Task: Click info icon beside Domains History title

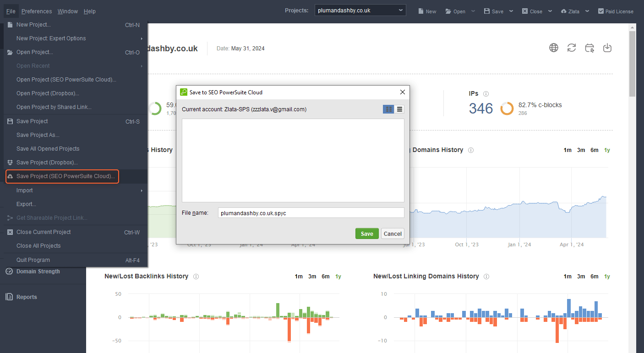Action: 471,150
